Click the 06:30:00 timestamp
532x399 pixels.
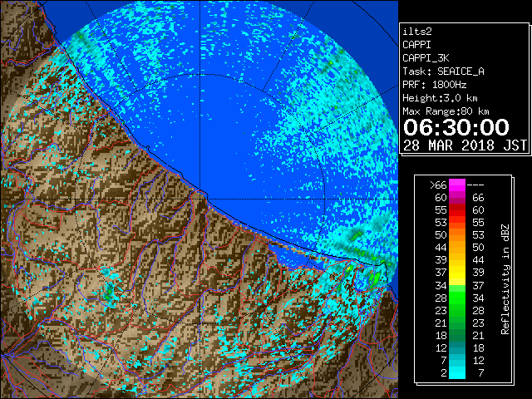coord(456,127)
